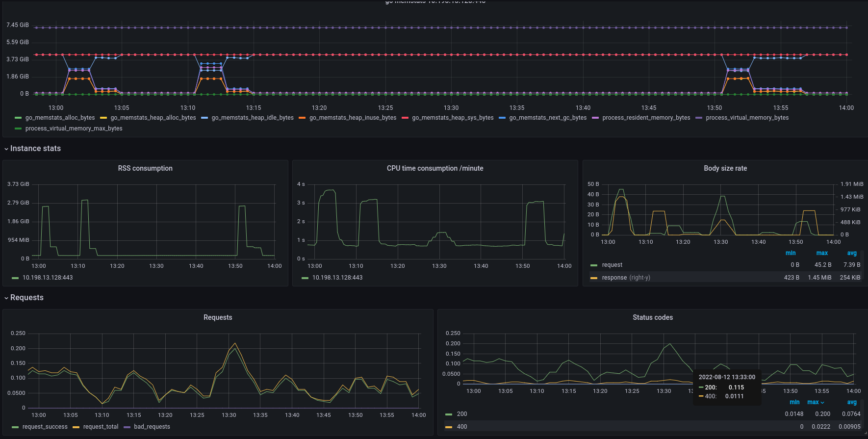Open Status codes panel title menu

tap(653, 317)
